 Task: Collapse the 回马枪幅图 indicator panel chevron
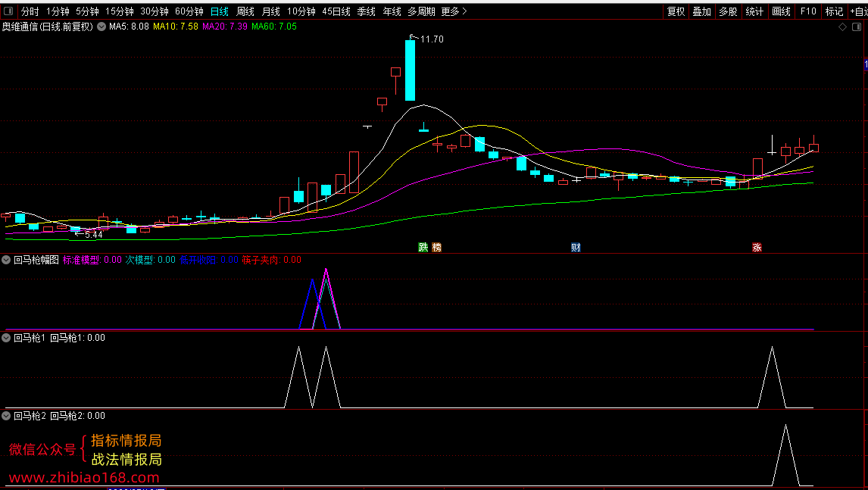pos(6,260)
